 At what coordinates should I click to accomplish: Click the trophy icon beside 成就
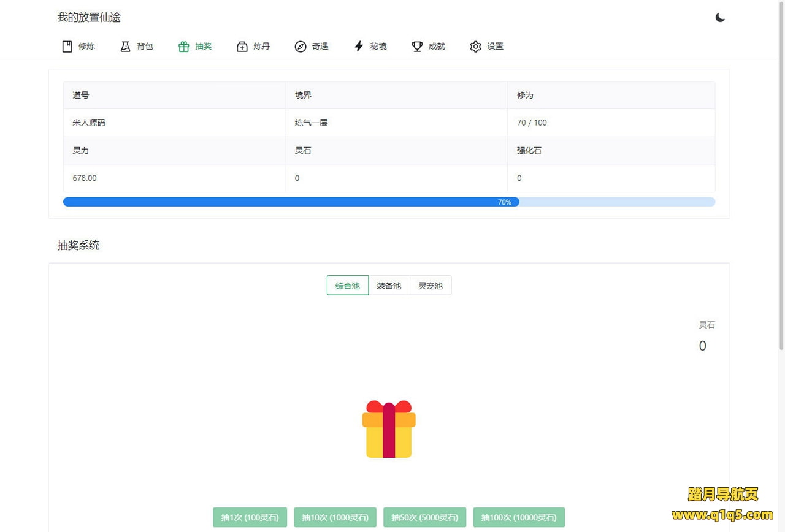click(x=417, y=47)
